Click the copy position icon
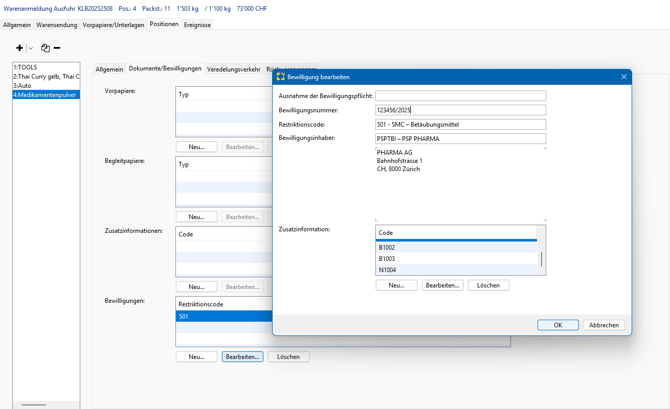Viewport: 670px width, 409px height. (x=45, y=48)
